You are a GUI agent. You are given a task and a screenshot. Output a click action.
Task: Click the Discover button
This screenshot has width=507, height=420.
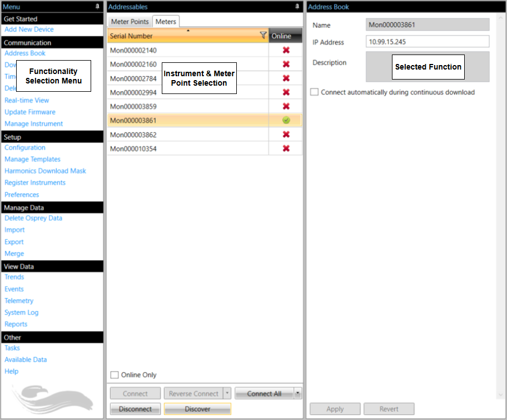click(197, 409)
